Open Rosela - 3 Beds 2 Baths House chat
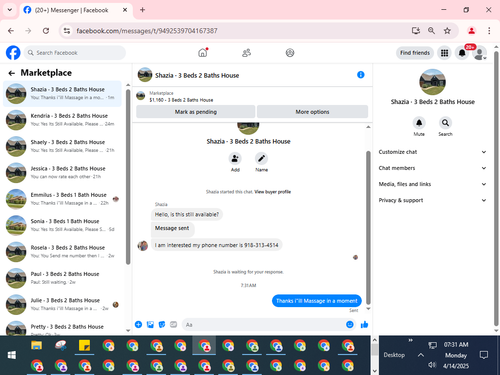Image resolution: width=500 pixels, height=375 pixels. [x=62, y=252]
